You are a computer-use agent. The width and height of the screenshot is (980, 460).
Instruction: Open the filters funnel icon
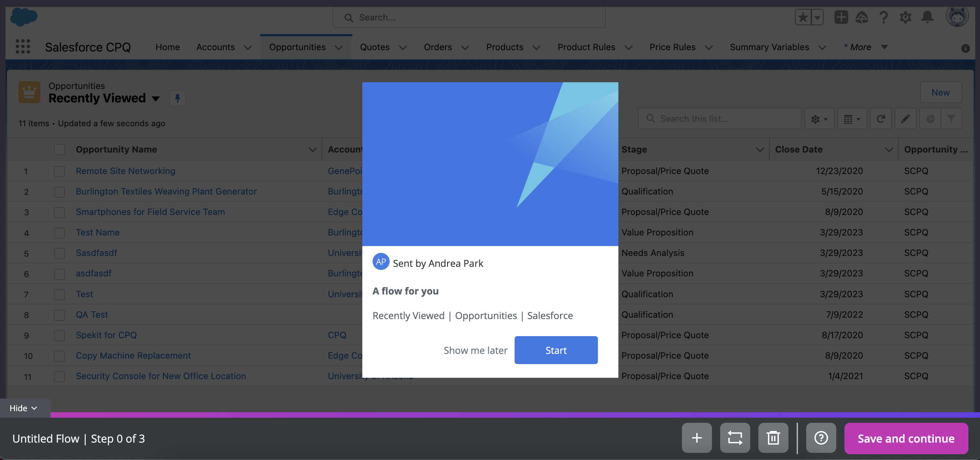tap(951, 119)
